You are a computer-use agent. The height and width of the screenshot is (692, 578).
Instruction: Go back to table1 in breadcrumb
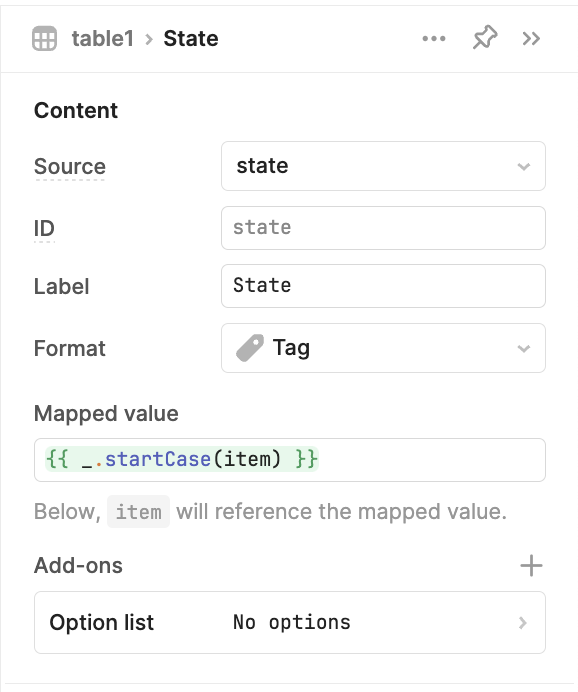(x=103, y=39)
